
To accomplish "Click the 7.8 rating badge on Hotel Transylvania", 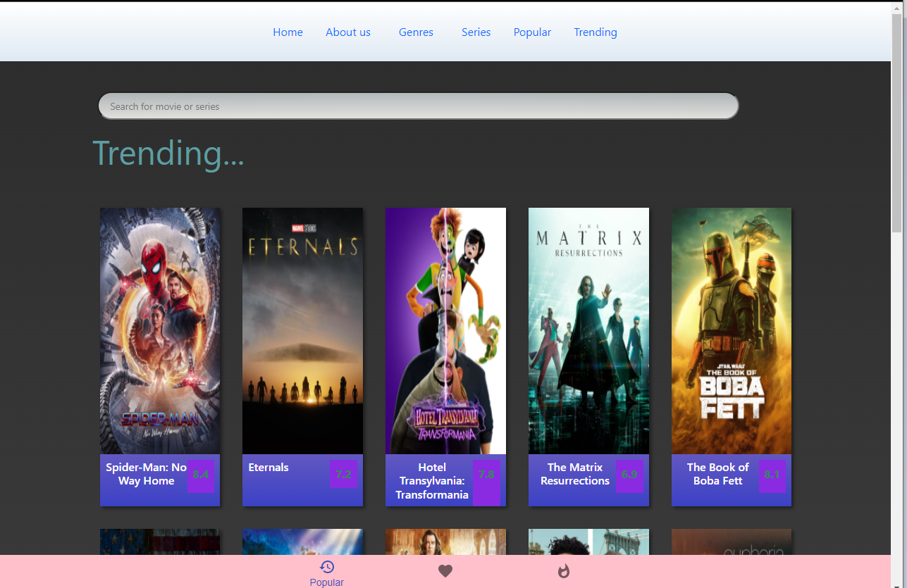I will [x=486, y=475].
